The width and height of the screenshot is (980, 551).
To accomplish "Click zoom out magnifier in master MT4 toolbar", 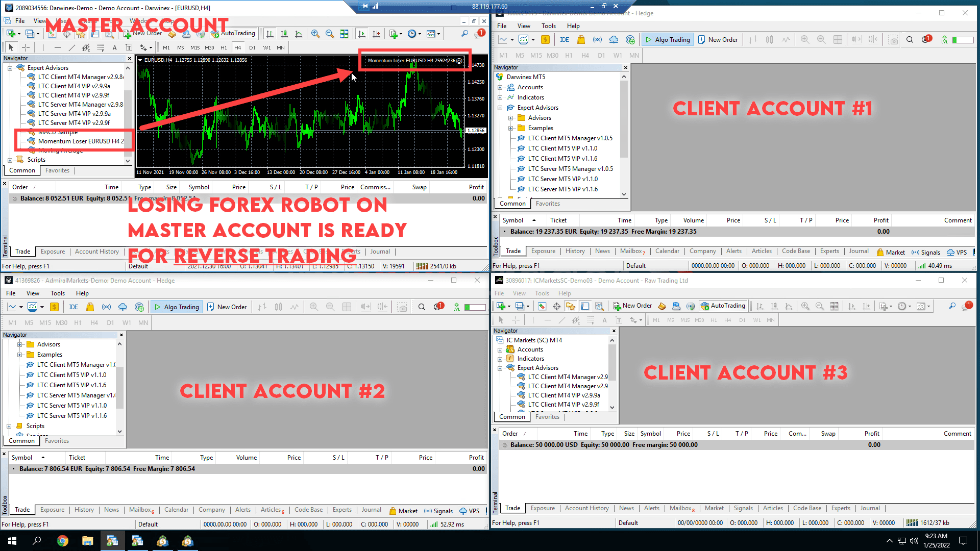I will pyautogui.click(x=329, y=34).
